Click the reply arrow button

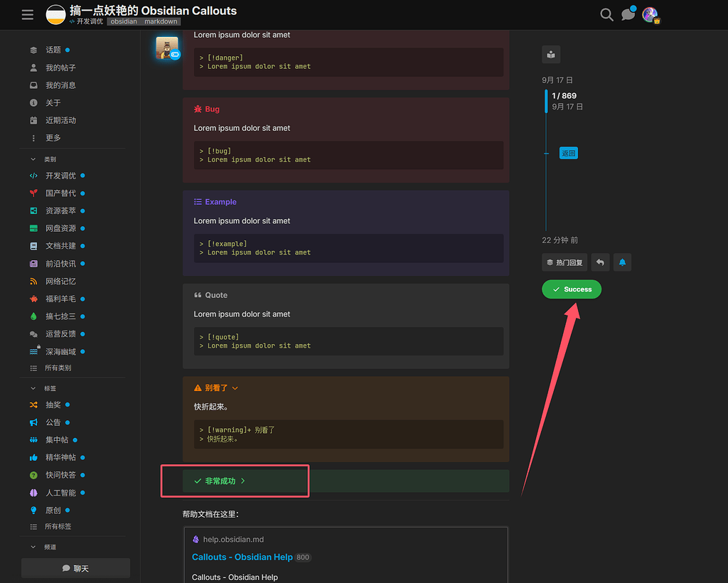pos(600,263)
